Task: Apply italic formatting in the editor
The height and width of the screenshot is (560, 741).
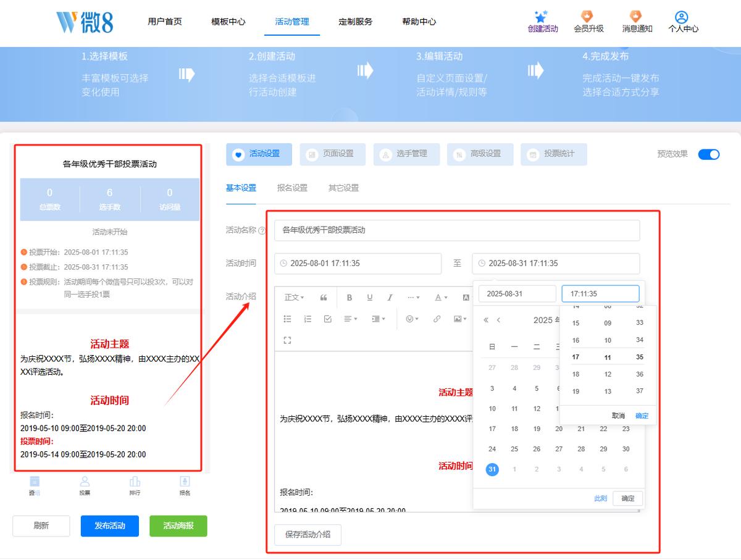Action: (390, 298)
